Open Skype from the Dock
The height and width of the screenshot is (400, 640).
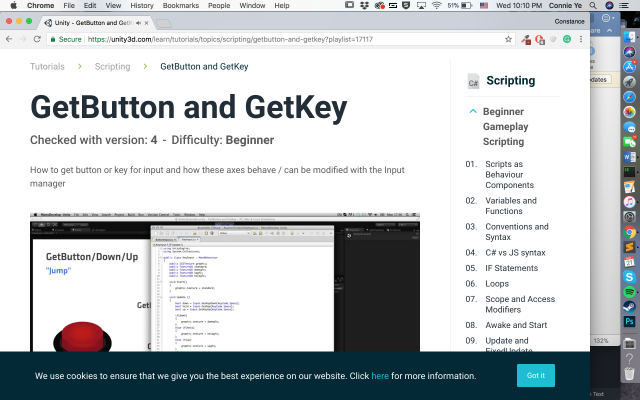(x=629, y=277)
